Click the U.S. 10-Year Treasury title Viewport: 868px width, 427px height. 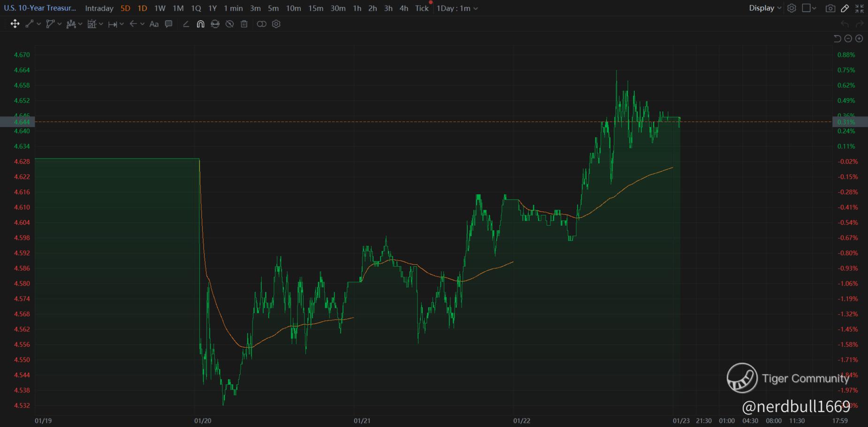point(40,8)
